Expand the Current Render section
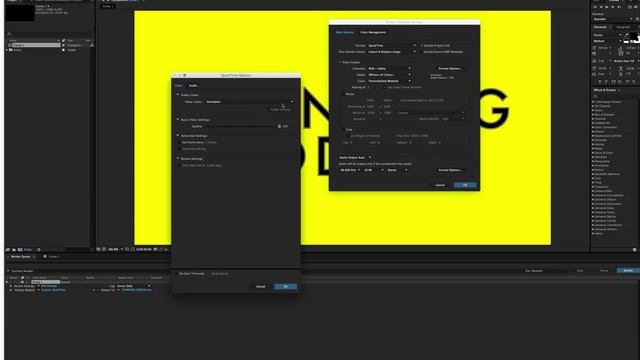This screenshot has width=640, height=360. [8, 271]
